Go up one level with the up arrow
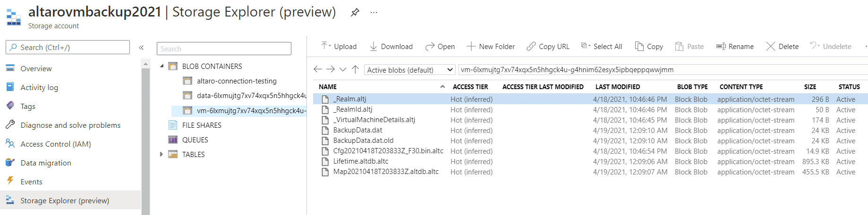 pos(356,69)
